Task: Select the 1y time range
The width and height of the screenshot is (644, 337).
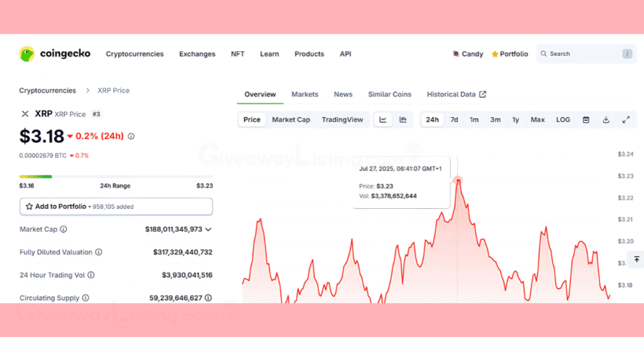Action: click(x=516, y=119)
